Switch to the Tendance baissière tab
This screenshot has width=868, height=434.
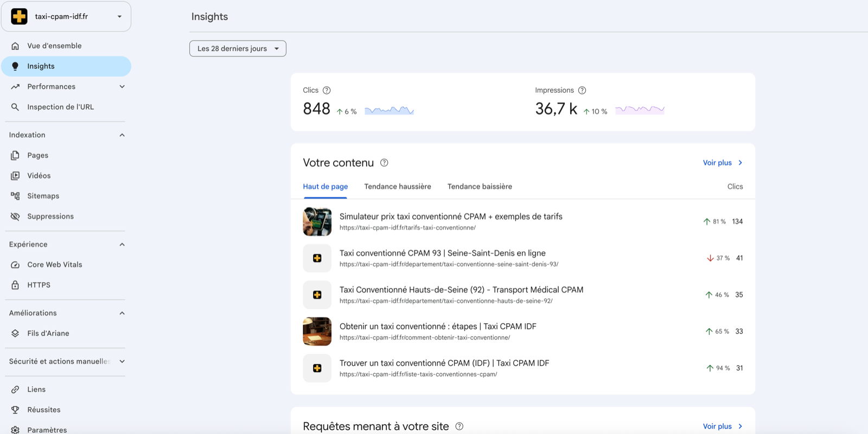[480, 187]
